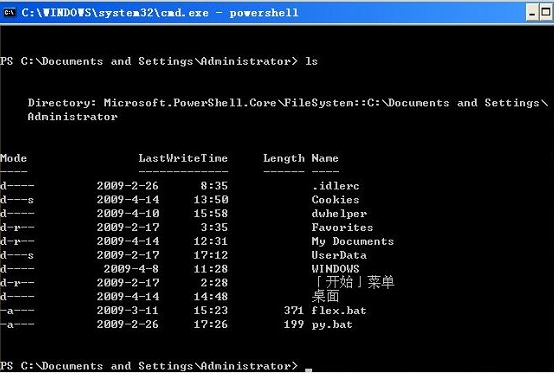Click the cmd.exe icon in title bar

pyautogui.click(x=9, y=13)
